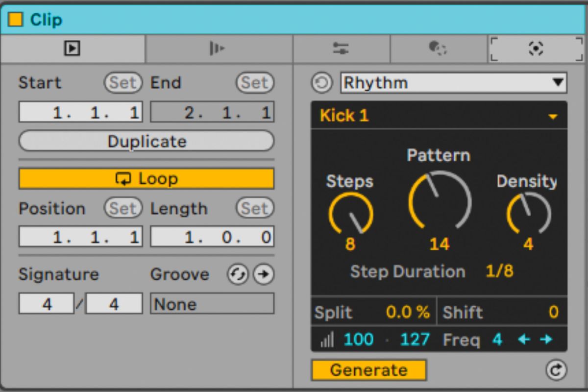588x392 pixels.
Task: Open the Rhythm preset dropdown
Action: [x=453, y=82]
